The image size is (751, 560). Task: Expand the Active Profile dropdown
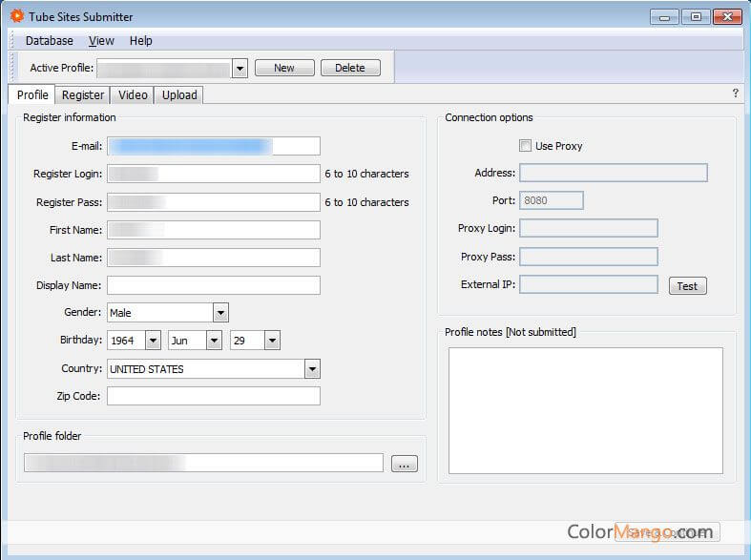[x=240, y=68]
